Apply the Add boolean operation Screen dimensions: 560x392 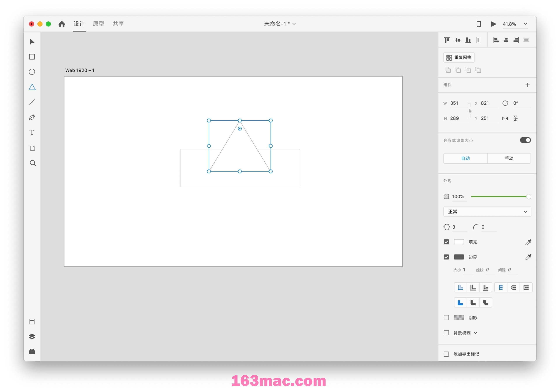(448, 70)
